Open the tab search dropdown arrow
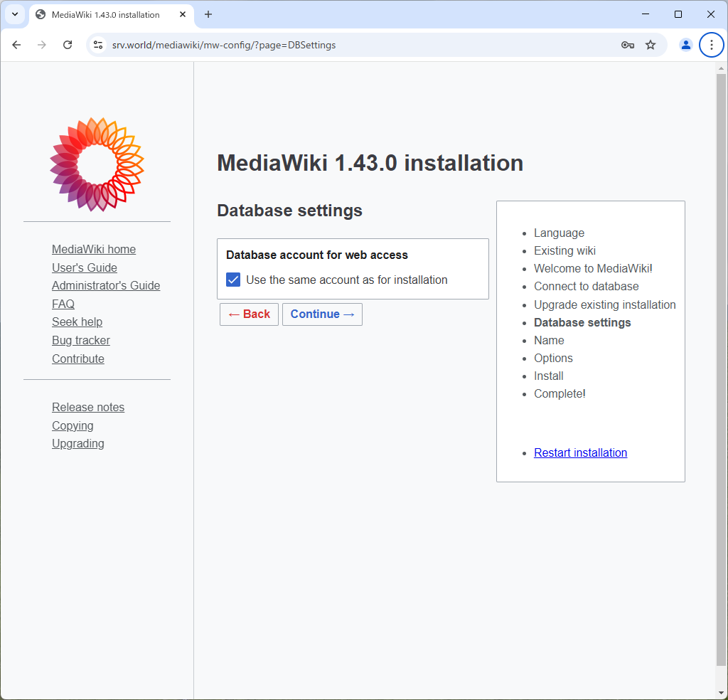This screenshot has width=728, height=700. [15, 14]
